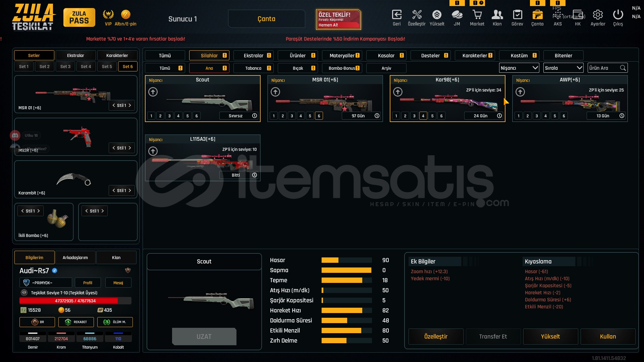Click next style arrow for Karambit

(x=130, y=190)
